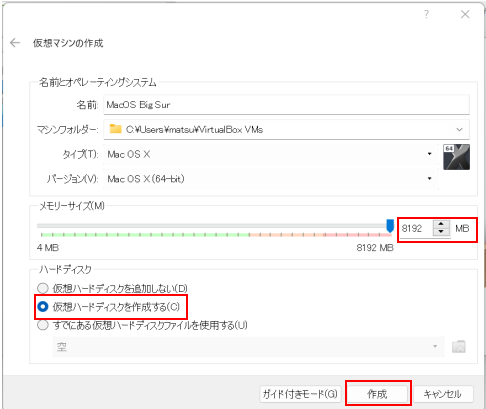Click the 名前とオペレーティングシステム group heading
This screenshot has width=486, height=409.
click(98, 82)
